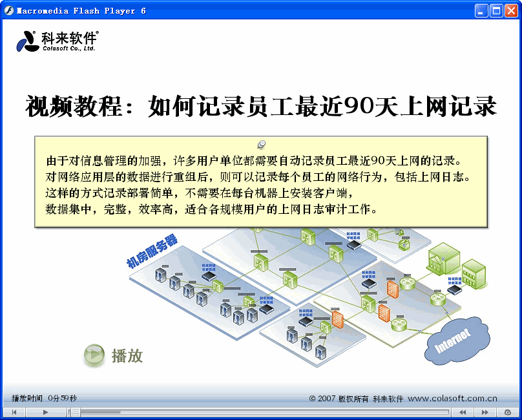Click the Flash Player title bar icon

(x=9, y=10)
